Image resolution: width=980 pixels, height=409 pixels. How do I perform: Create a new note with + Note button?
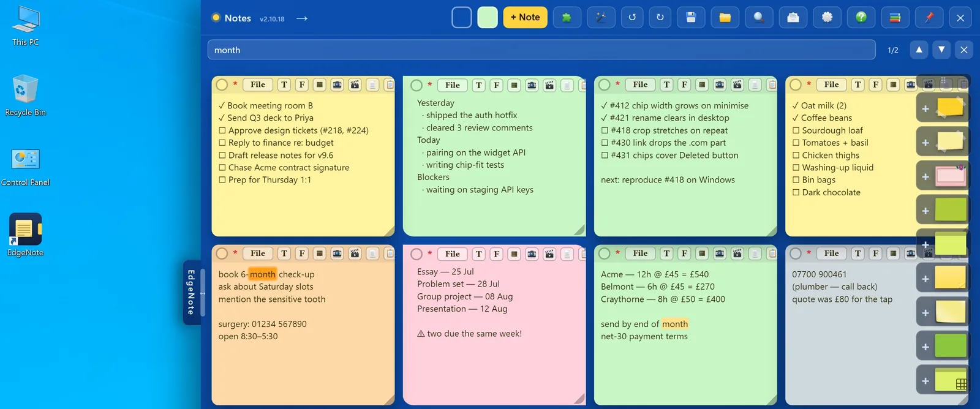pos(525,18)
